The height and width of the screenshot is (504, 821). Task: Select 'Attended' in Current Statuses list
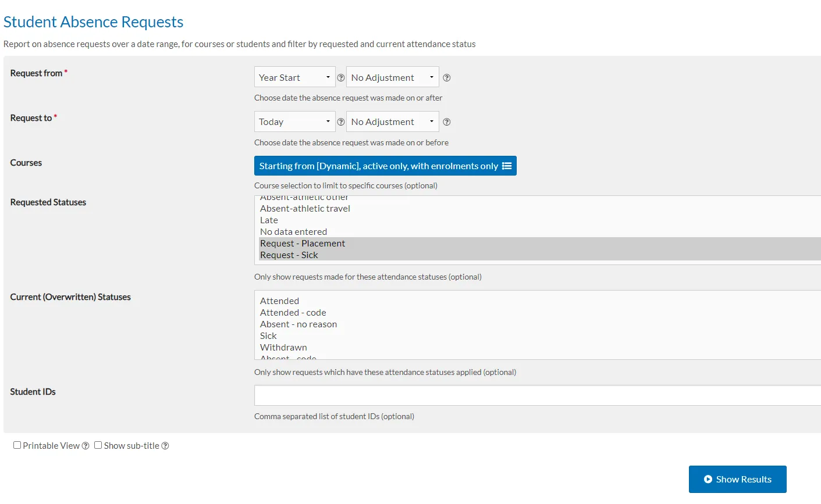[x=540, y=301]
